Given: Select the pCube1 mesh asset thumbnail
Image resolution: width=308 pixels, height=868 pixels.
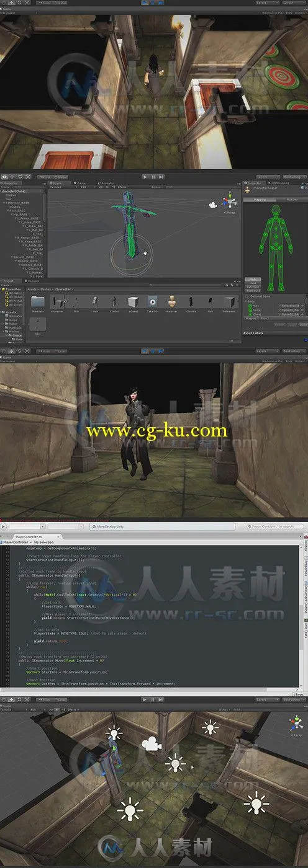Looking at the screenshot, I should (134, 302).
